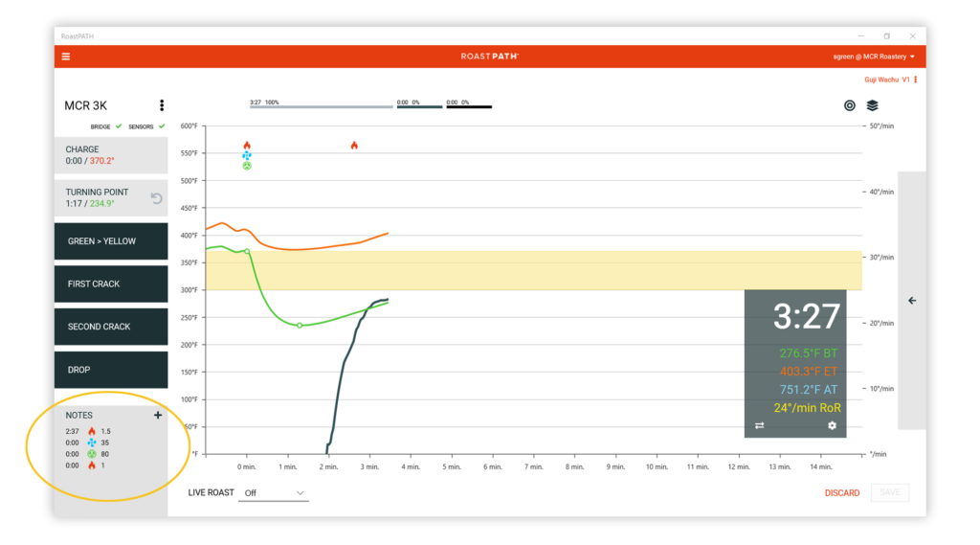
Task: Save the roast
Action: (x=890, y=492)
